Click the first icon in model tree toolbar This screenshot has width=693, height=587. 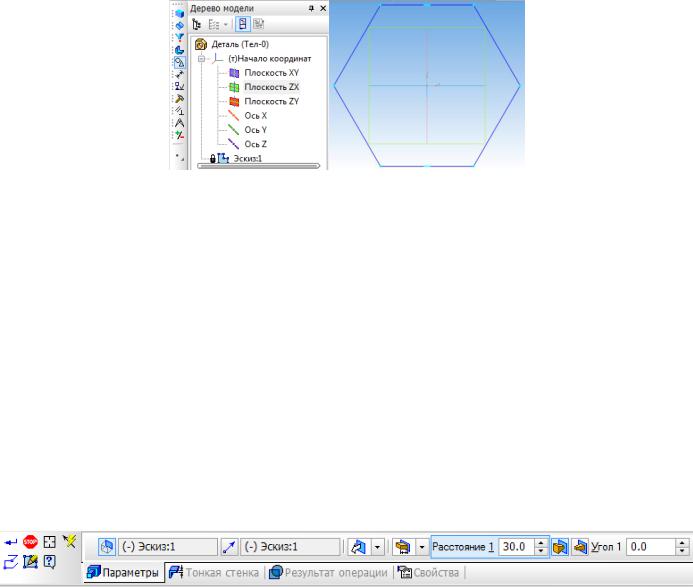click(x=197, y=24)
